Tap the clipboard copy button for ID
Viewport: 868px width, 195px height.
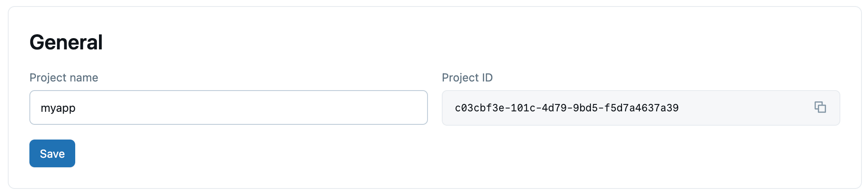(x=820, y=107)
